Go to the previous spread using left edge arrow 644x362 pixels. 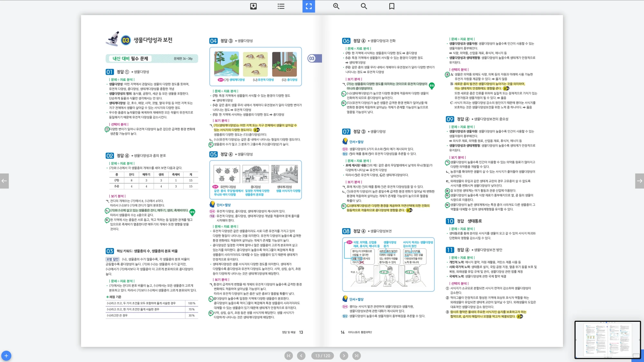coord(4,181)
